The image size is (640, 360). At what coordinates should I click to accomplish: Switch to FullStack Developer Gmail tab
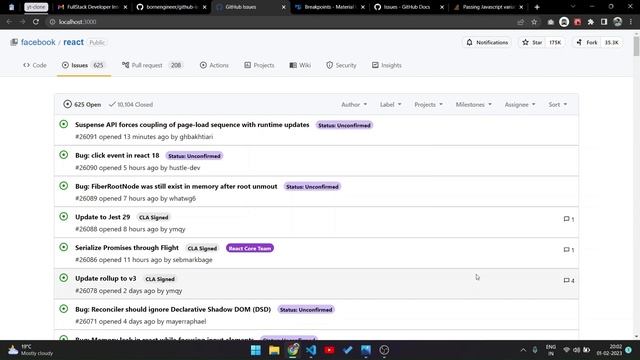[x=91, y=7]
